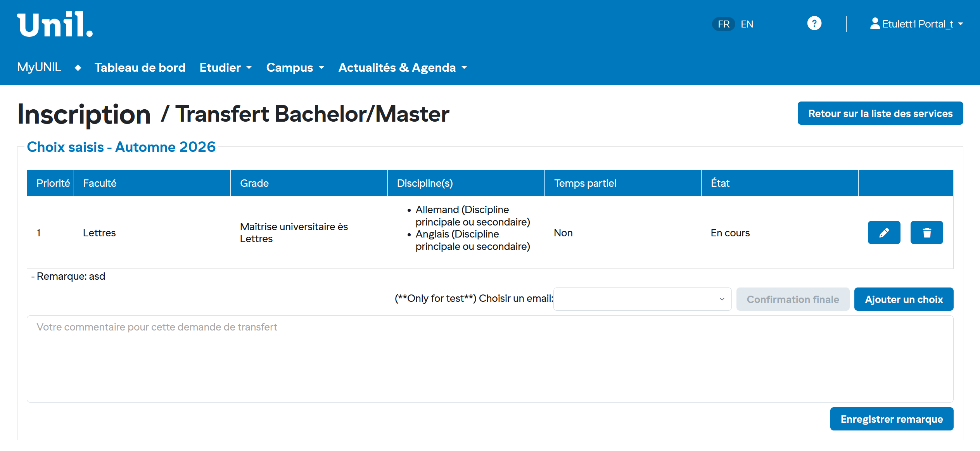Image resolution: width=980 pixels, height=451 pixels.
Task: Click the Unil logo
Action: point(55,24)
